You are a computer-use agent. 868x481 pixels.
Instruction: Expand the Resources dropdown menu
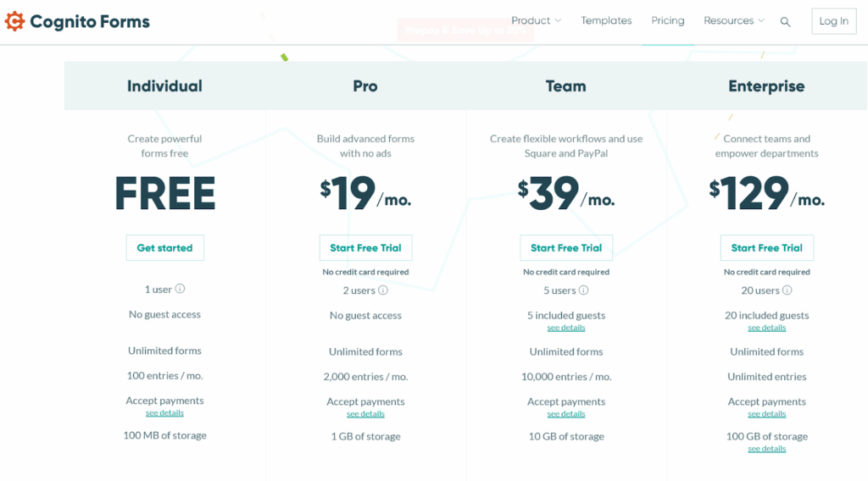(733, 20)
